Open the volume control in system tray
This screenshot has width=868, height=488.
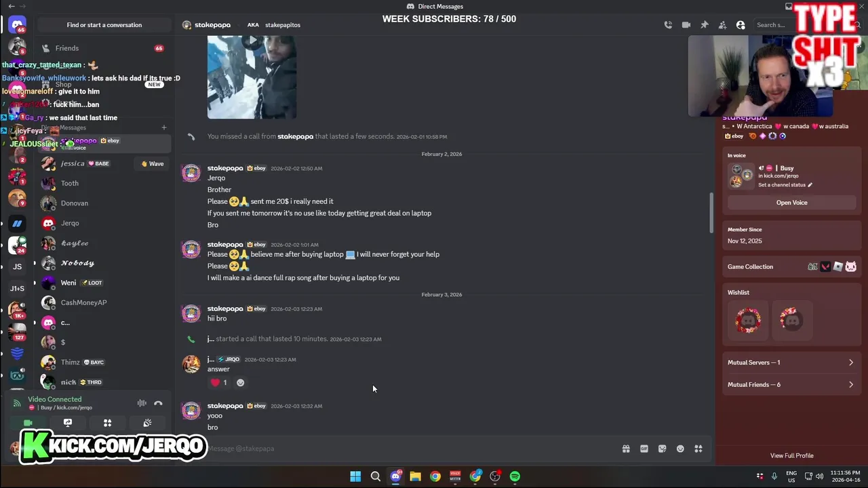click(x=819, y=476)
